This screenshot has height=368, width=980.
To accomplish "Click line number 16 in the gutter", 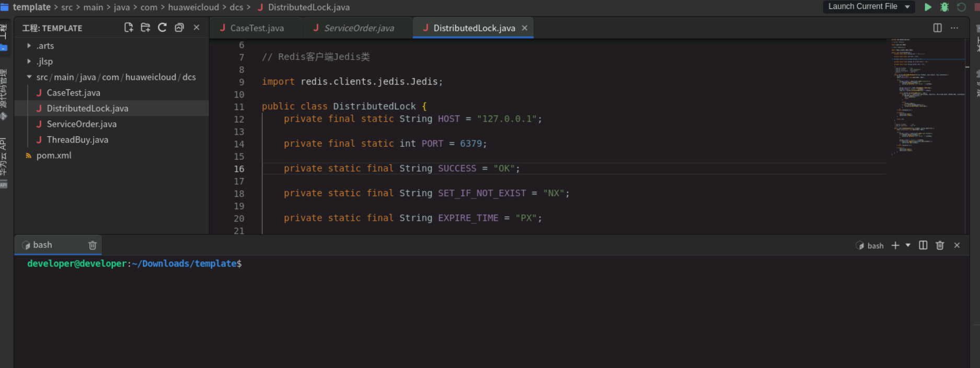I will (239, 169).
